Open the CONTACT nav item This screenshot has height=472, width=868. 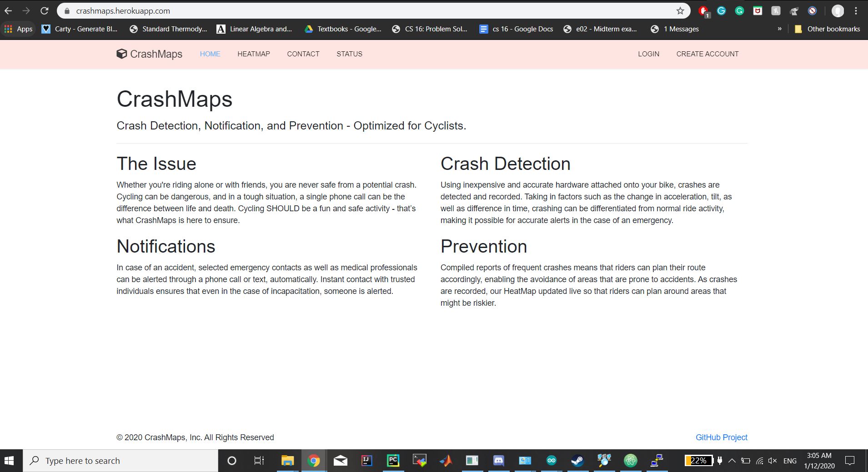(x=303, y=54)
